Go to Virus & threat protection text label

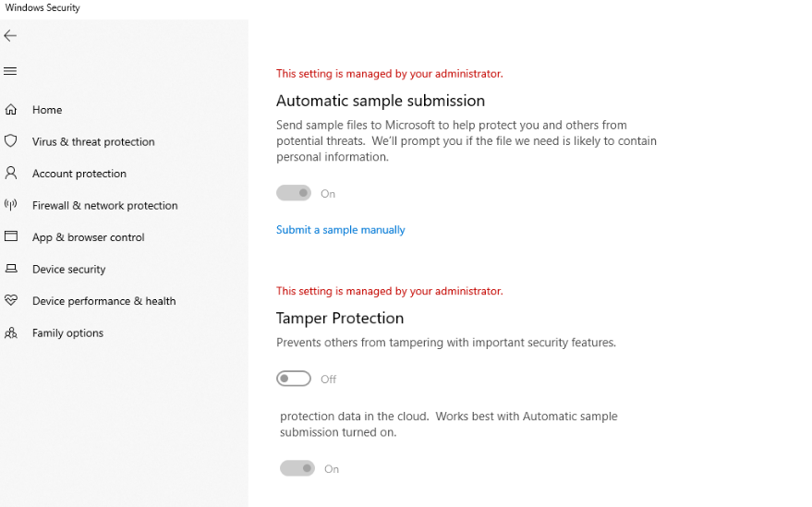point(93,142)
